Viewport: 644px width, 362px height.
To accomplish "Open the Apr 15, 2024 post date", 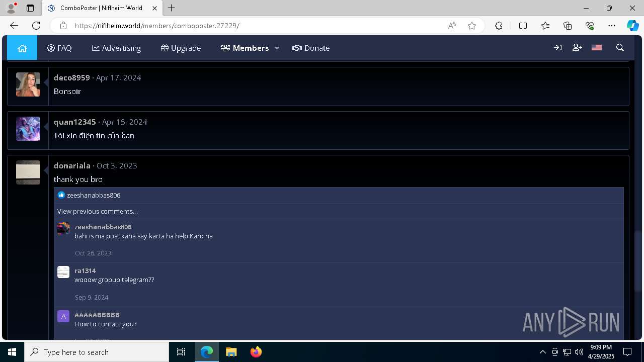I will point(124,122).
